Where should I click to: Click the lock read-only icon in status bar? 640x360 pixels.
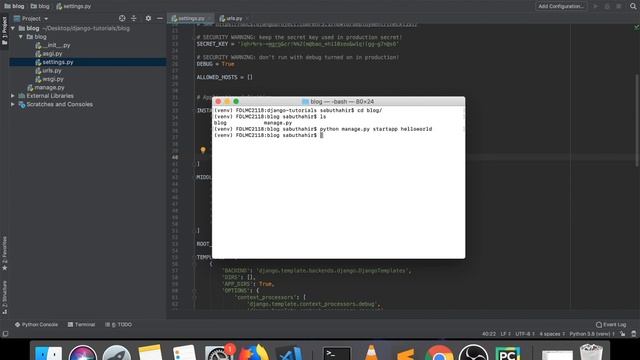pyautogui.click(x=622, y=334)
